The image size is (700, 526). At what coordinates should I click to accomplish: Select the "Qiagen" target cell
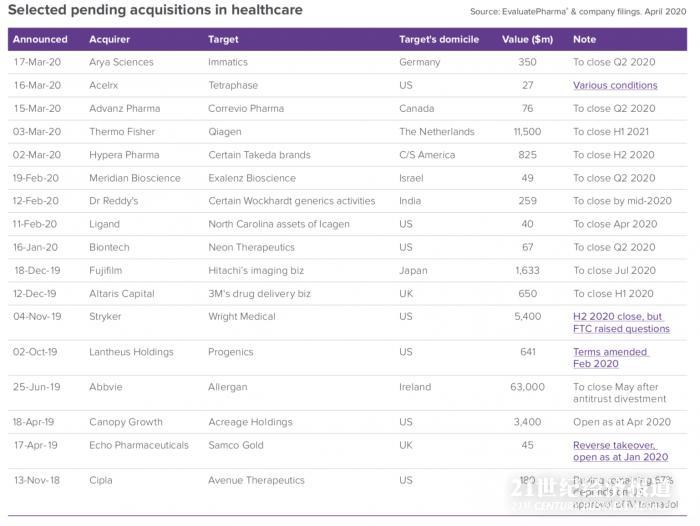point(225,131)
